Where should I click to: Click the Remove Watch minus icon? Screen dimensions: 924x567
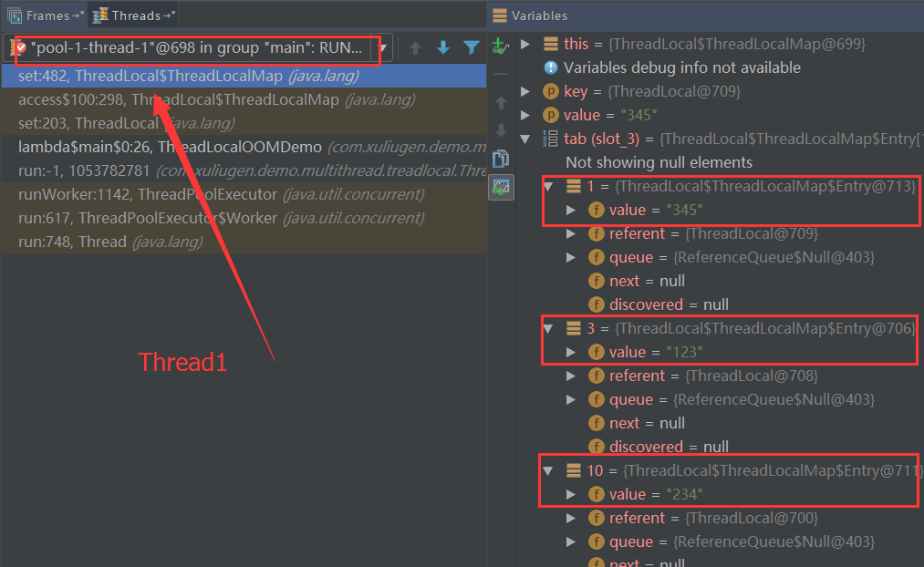click(x=500, y=73)
